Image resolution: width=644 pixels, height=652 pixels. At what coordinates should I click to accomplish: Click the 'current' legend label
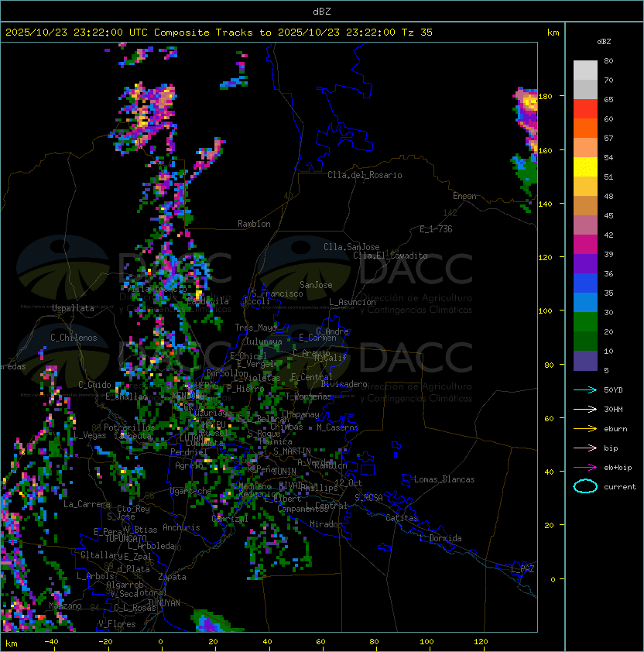click(620, 487)
